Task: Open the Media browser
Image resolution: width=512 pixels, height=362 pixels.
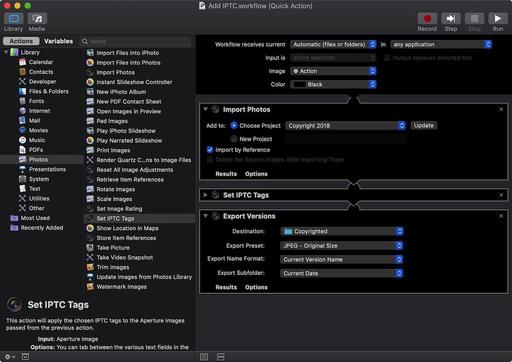Action: [x=37, y=19]
